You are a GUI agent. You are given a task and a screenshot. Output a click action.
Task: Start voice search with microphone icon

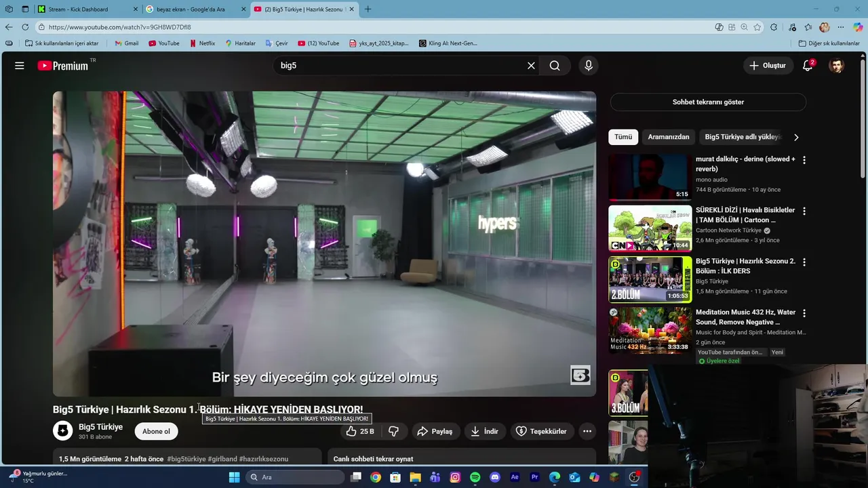click(589, 66)
